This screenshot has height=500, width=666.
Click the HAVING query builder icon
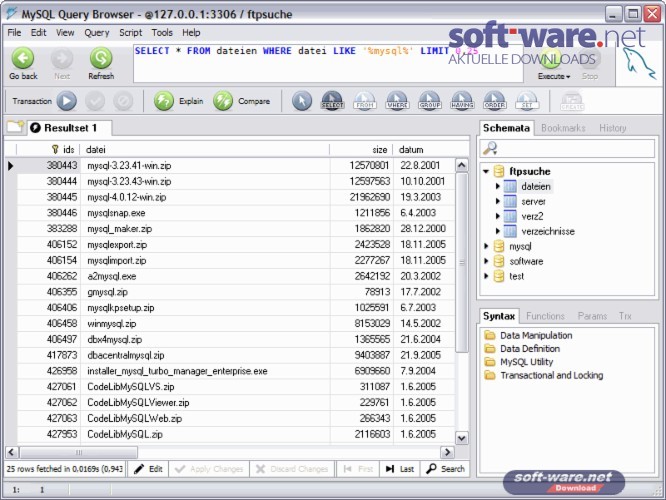463,101
